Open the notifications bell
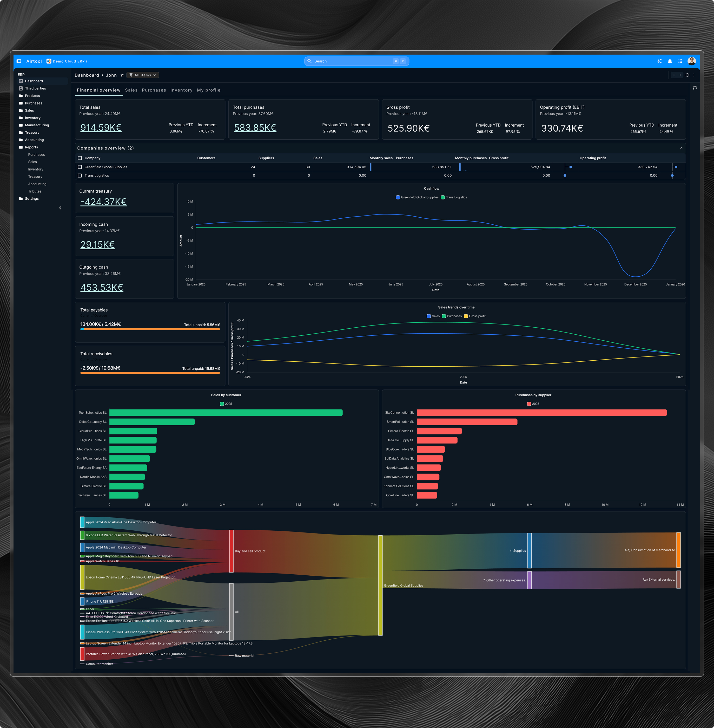 coord(670,61)
